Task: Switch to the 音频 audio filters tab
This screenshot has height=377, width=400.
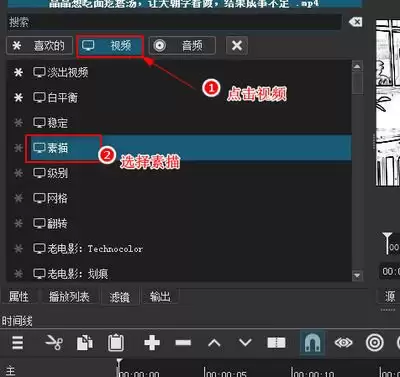Action: pos(182,45)
